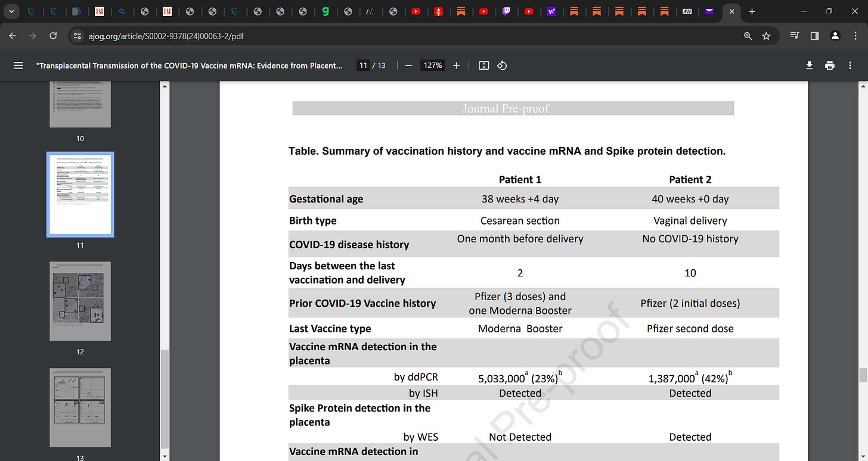Image resolution: width=868 pixels, height=461 pixels.
Task: Print the PDF document
Action: click(x=829, y=66)
